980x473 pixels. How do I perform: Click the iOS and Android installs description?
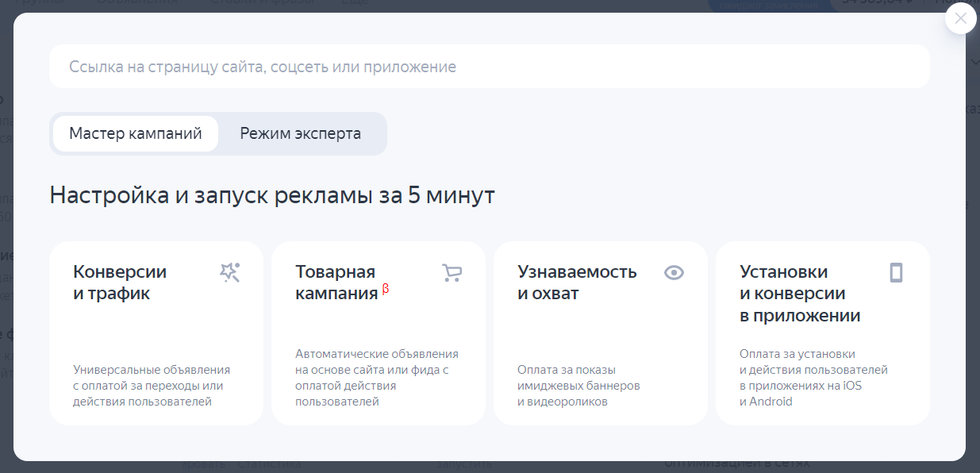coord(813,378)
